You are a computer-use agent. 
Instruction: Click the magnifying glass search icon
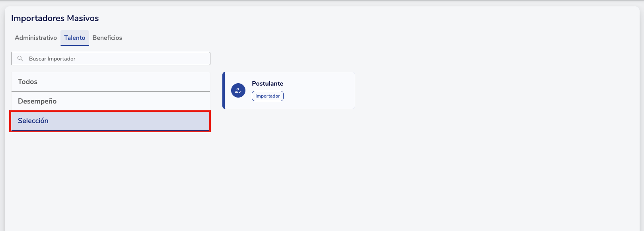pos(20,59)
